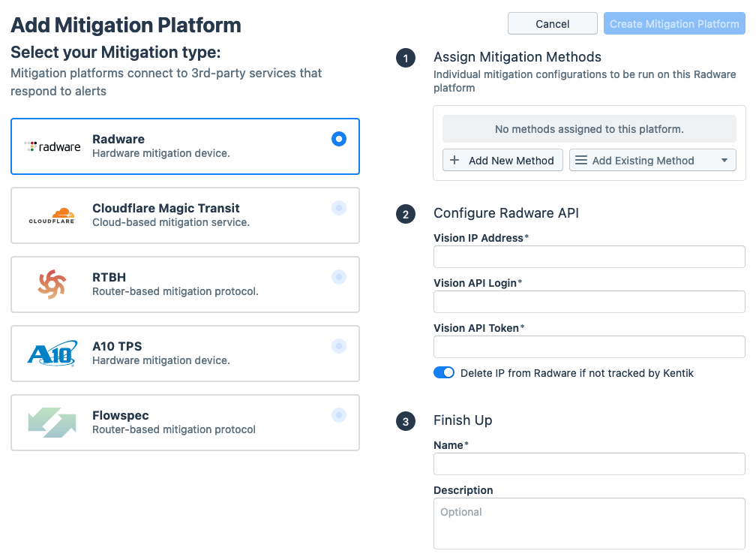Click inside the Vision IP Address field
This screenshot has height=560, width=756.
coord(588,257)
